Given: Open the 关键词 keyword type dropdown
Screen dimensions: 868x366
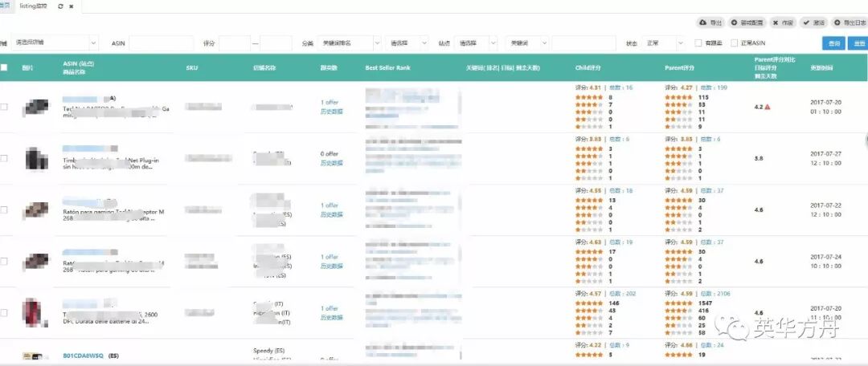Looking at the screenshot, I should (526, 43).
